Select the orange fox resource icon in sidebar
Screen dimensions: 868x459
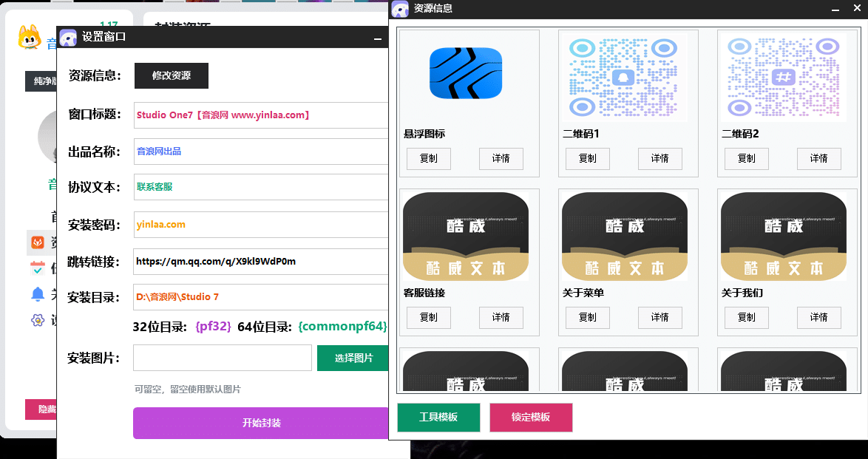click(37, 242)
